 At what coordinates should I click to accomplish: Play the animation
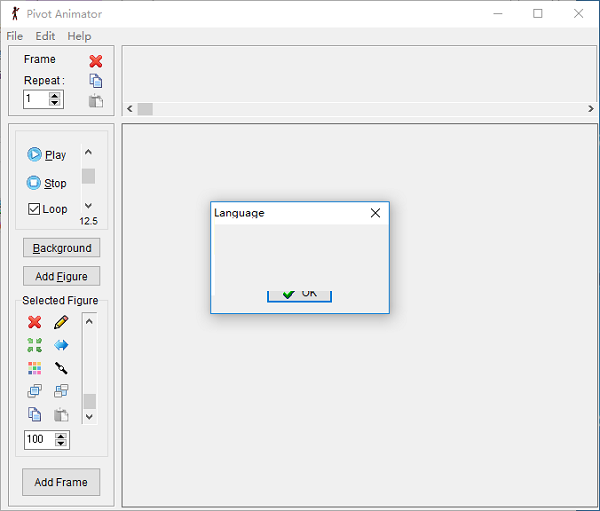(47, 155)
